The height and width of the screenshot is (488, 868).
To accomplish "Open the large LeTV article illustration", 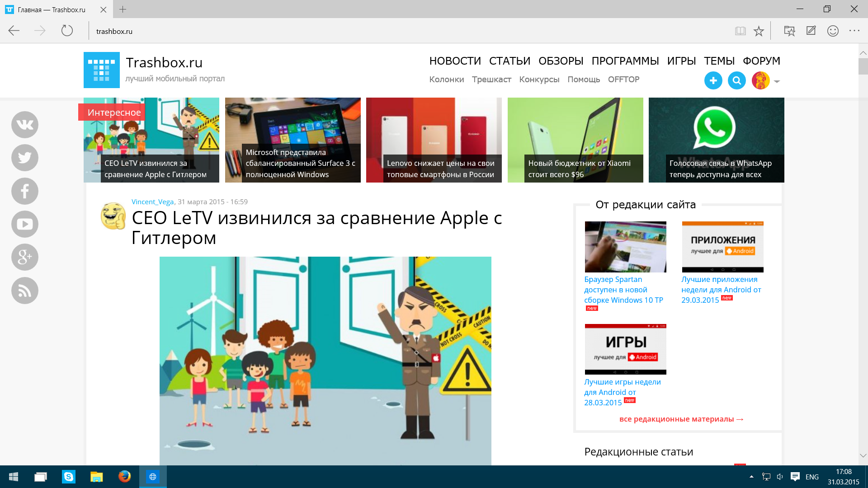I will click(x=325, y=361).
